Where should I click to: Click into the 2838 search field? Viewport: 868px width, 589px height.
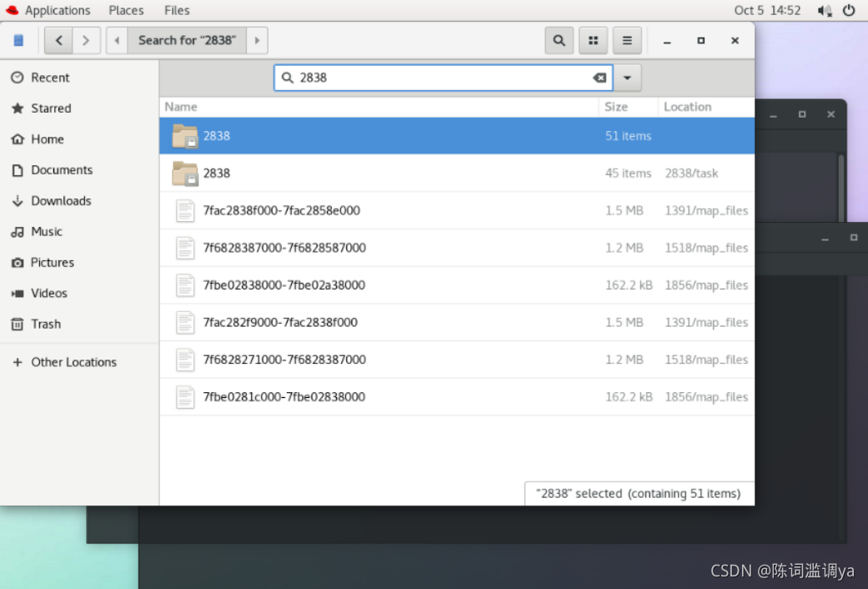(x=443, y=78)
